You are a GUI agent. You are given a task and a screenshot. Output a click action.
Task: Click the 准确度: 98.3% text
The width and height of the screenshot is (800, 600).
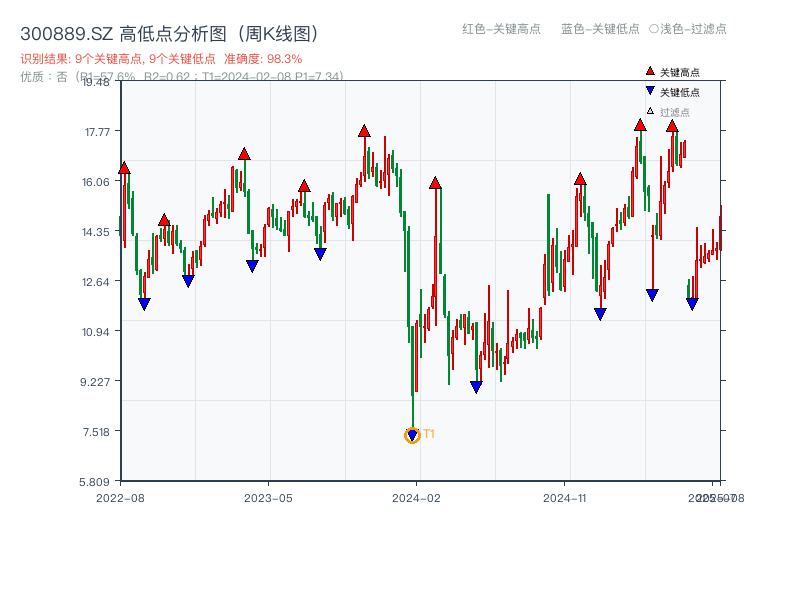point(263,59)
